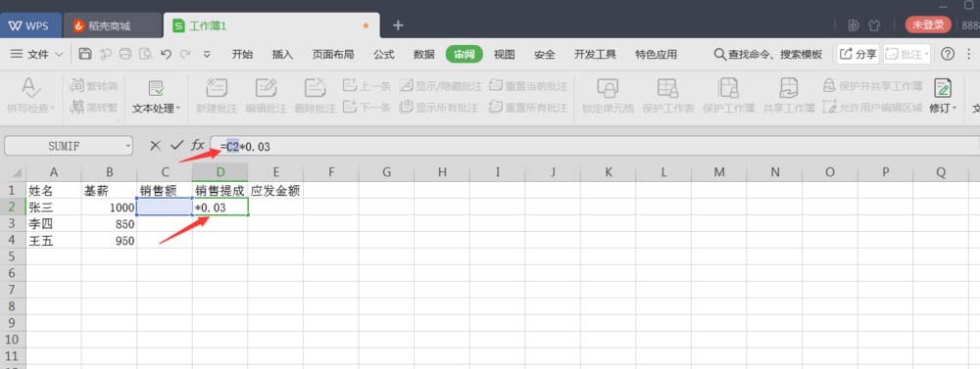The image size is (980, 369).
Task: Click the 共享工作簿 icon
Action: coord(789,87)
